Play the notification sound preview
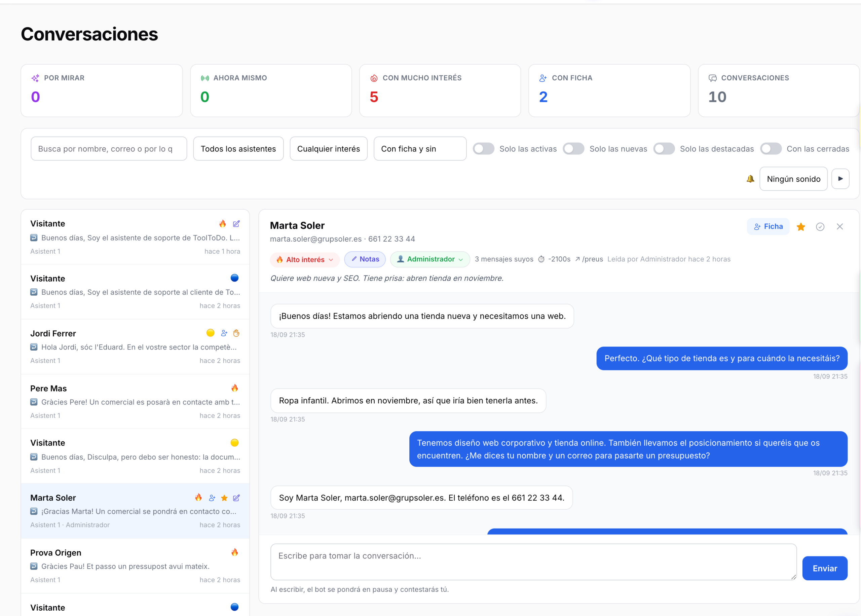Viewport: 861px width, 616px height. click(840, 179)
